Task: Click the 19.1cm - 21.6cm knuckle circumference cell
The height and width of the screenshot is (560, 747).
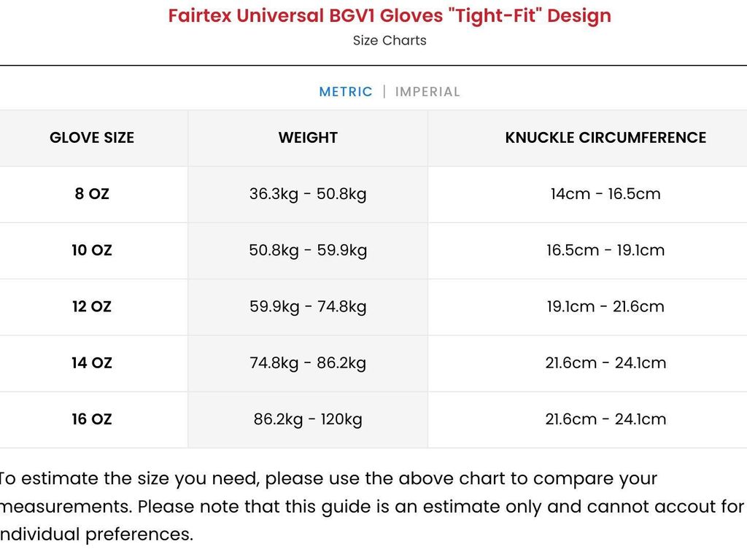Action: [605, 306]
